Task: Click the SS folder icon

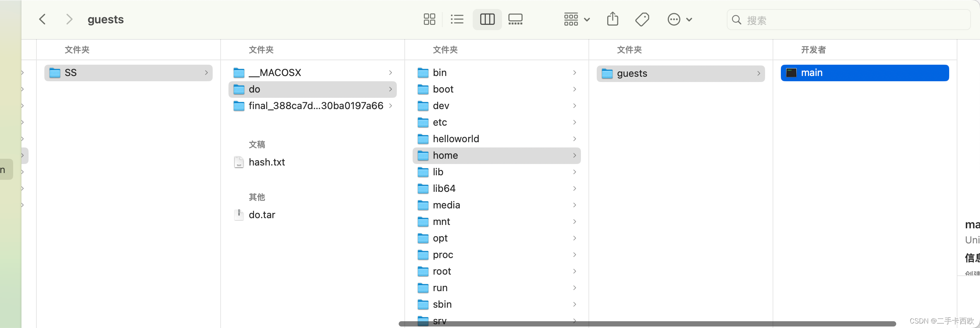Action: [55, 73]
